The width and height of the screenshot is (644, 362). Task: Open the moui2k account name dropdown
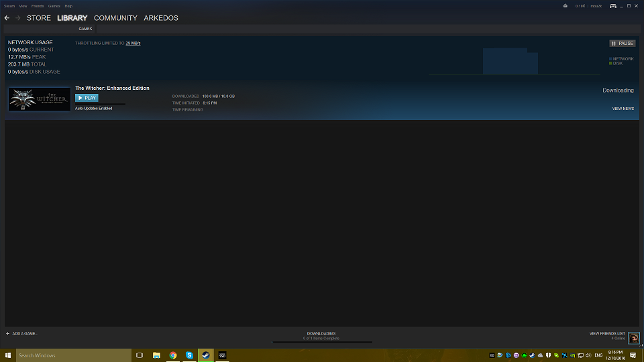(x=596, y=6)
